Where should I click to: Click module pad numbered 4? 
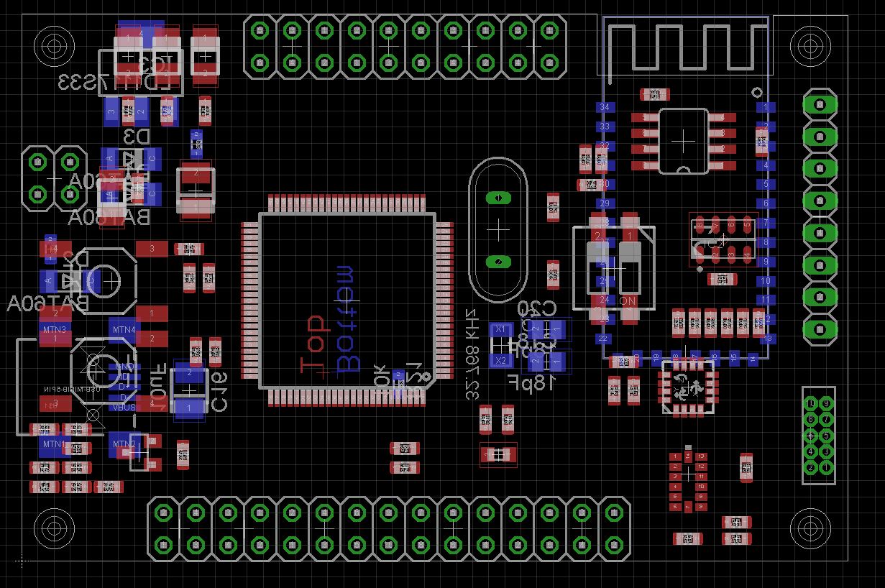pos(766,165)
